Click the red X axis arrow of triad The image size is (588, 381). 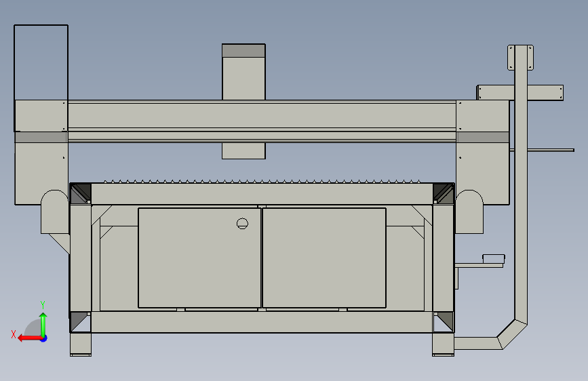[29, 338]
